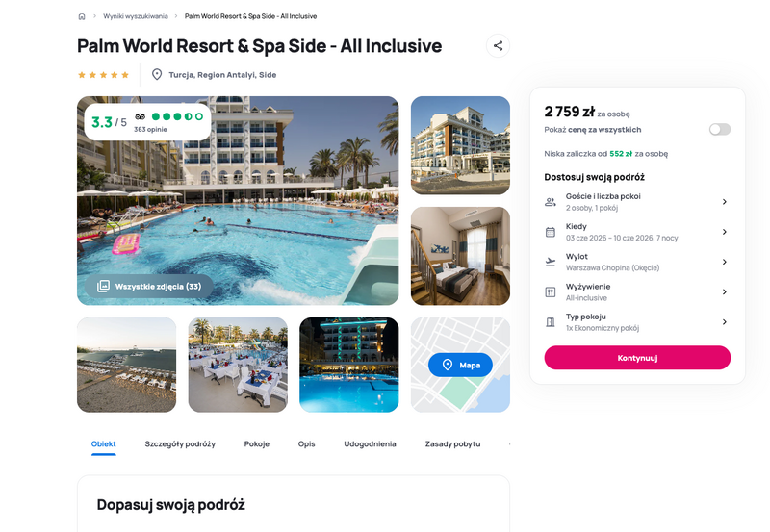Click the airplane icon beside Wylot
This screenshot has width=770, height=532.
(551, 262)
